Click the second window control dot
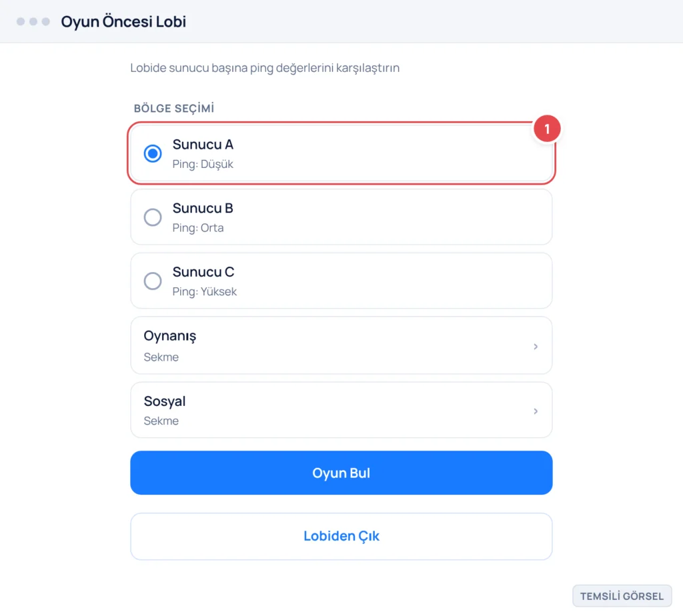 [33, 21]
